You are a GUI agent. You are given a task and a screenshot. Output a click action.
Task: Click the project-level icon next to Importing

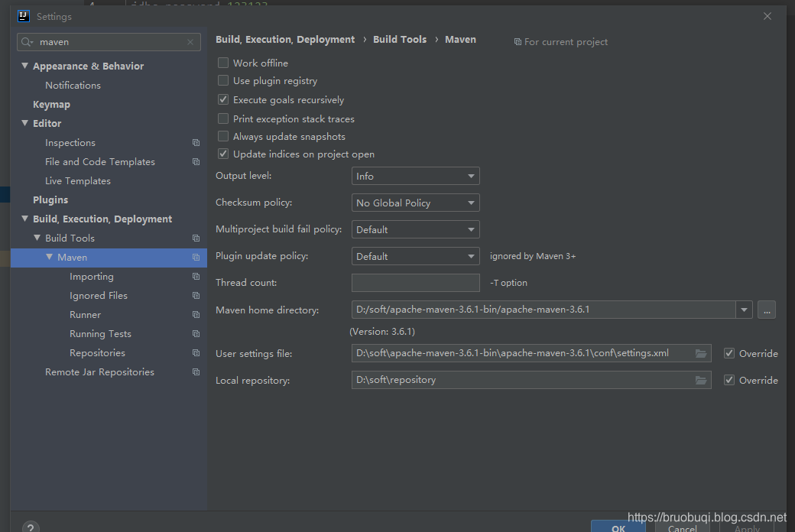point(196,277)
